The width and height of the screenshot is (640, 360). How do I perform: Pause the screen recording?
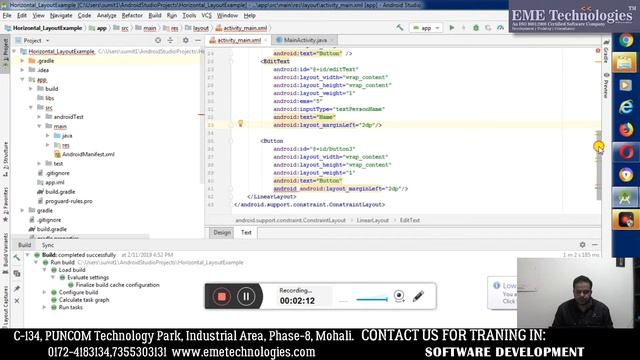click(246, 296)
